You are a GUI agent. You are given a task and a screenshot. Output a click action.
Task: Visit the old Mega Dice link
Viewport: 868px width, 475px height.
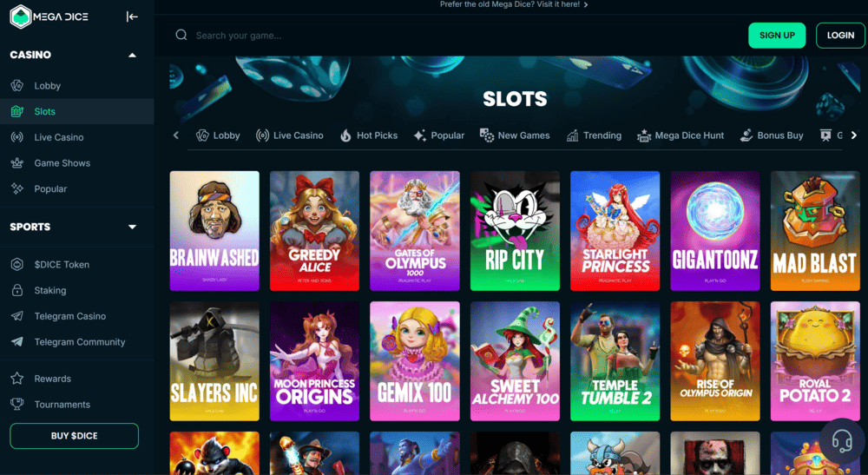(514, 4)
